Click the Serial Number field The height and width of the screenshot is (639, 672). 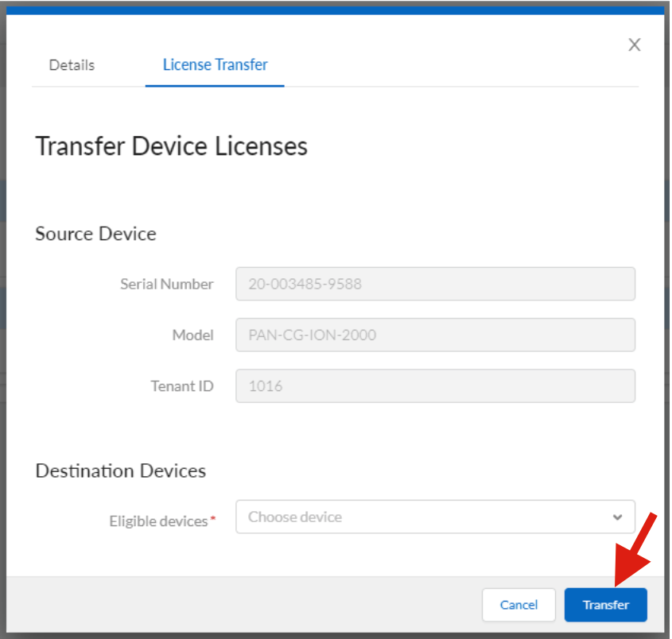(435, 284)
